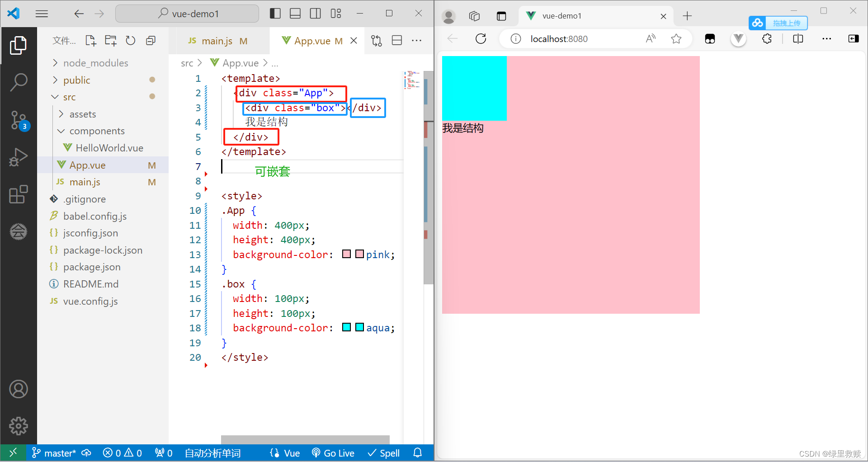
Task: Toggle the primary side bar
Action: [275, 13]
